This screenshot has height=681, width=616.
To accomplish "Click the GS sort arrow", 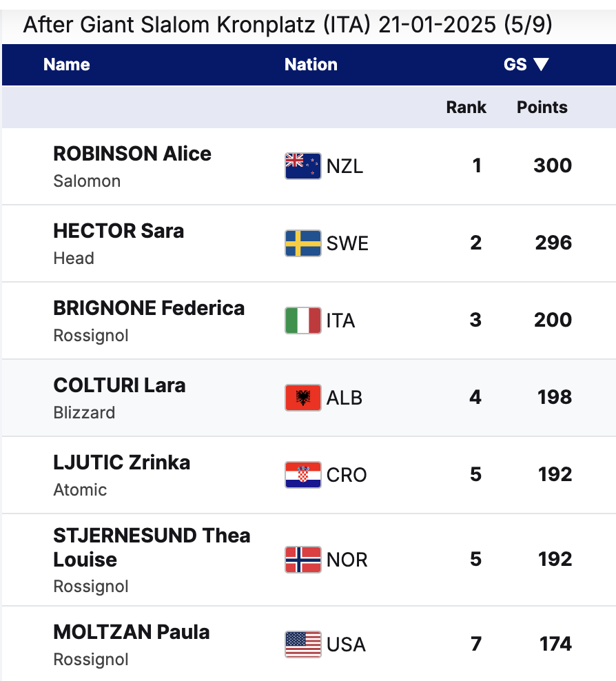I will [541, 65].
